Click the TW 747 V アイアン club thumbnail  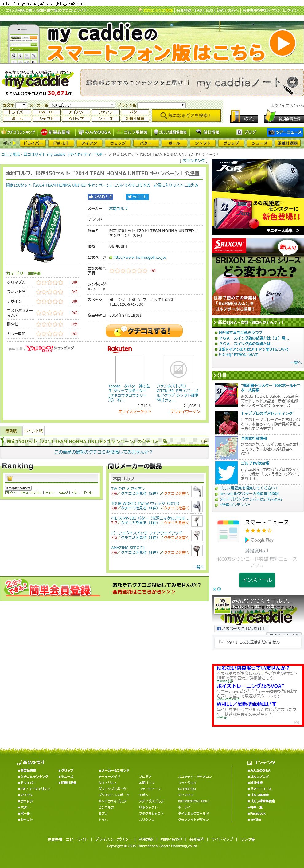pos(197,491)
